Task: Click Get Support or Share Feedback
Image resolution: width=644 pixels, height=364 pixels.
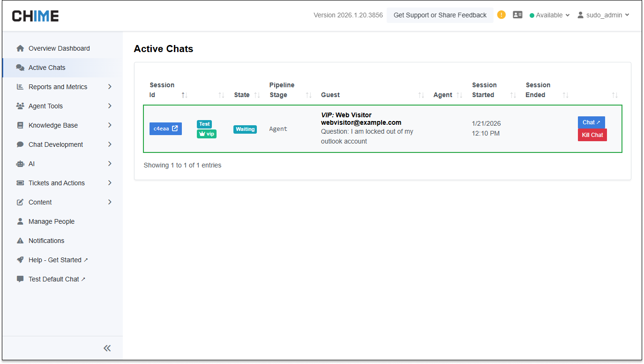Action: pyautogui.click(x=440, y=15)
